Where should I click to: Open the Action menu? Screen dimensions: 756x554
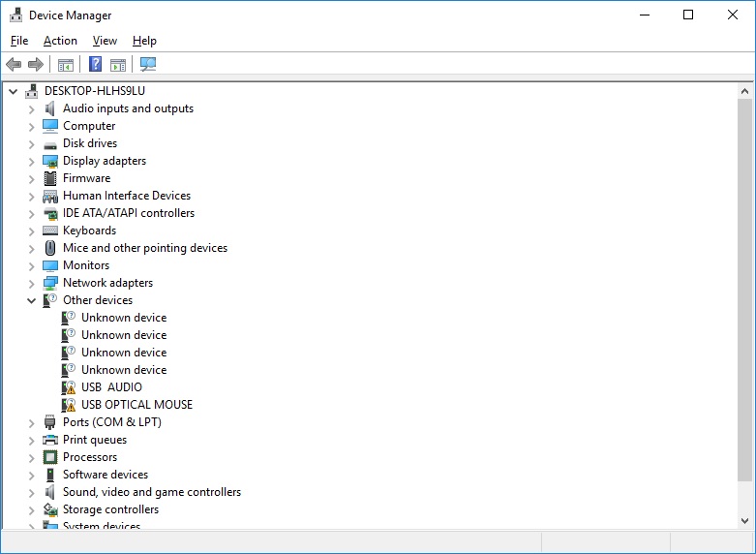tap(60, 41)
